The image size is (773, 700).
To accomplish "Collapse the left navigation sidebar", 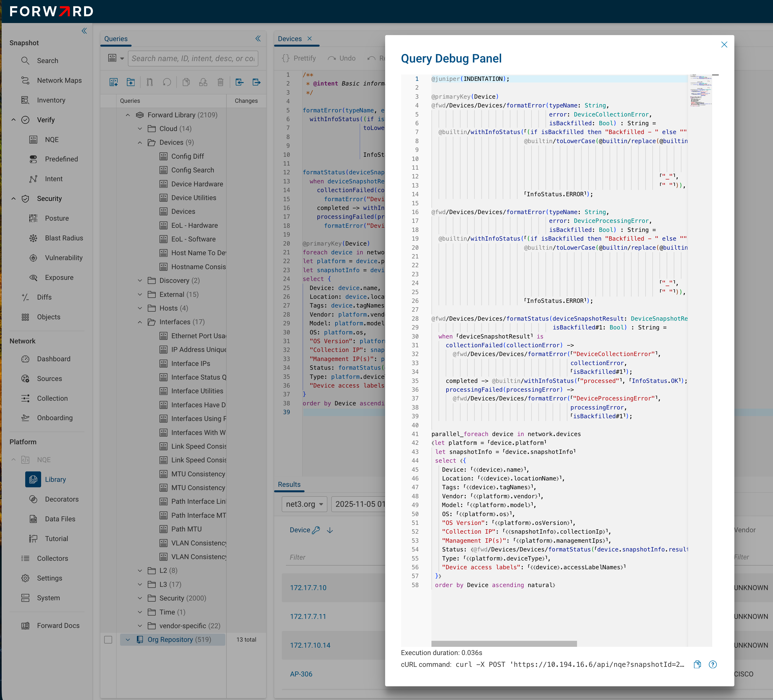I will [84, 31].
